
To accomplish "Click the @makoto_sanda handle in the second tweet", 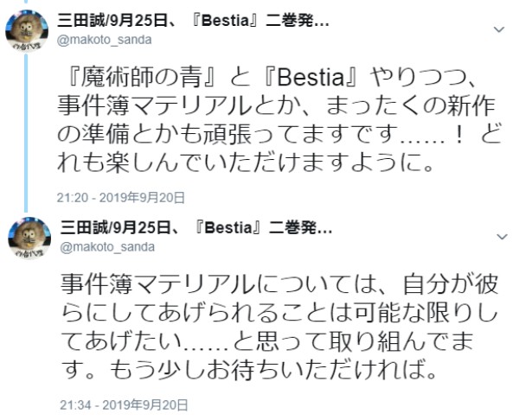I will point(107,246).
